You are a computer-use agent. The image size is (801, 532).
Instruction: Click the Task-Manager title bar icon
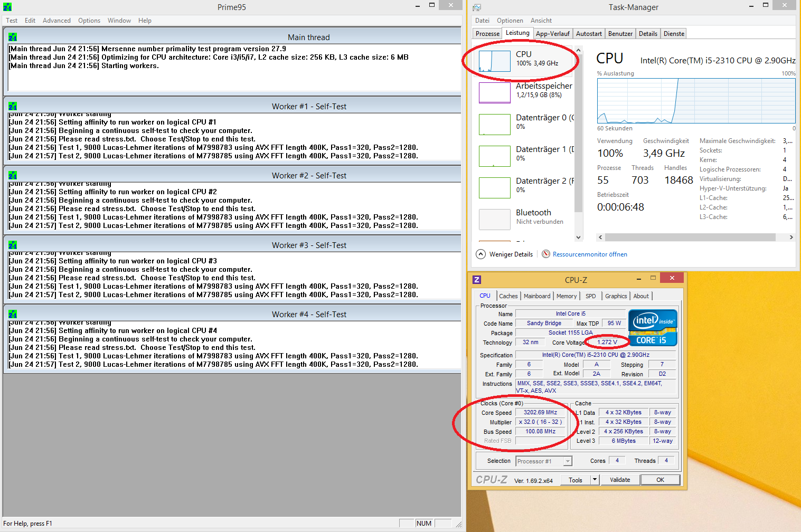click(x=477, y=7)
